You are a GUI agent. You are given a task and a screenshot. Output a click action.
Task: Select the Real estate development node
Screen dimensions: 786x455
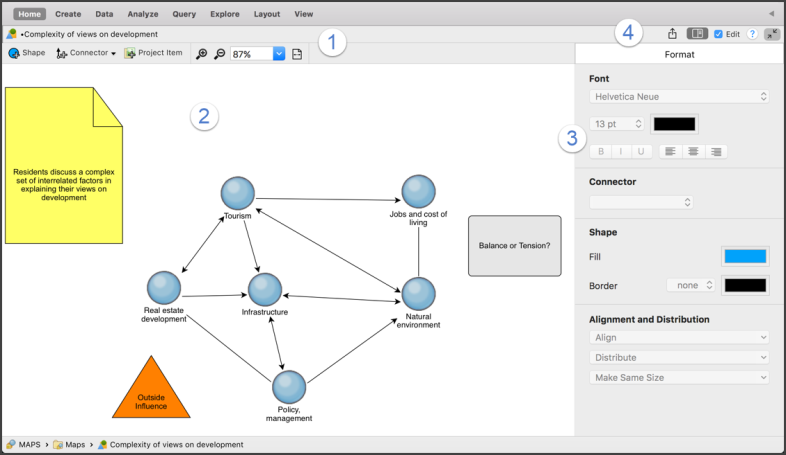pos(163,288)
